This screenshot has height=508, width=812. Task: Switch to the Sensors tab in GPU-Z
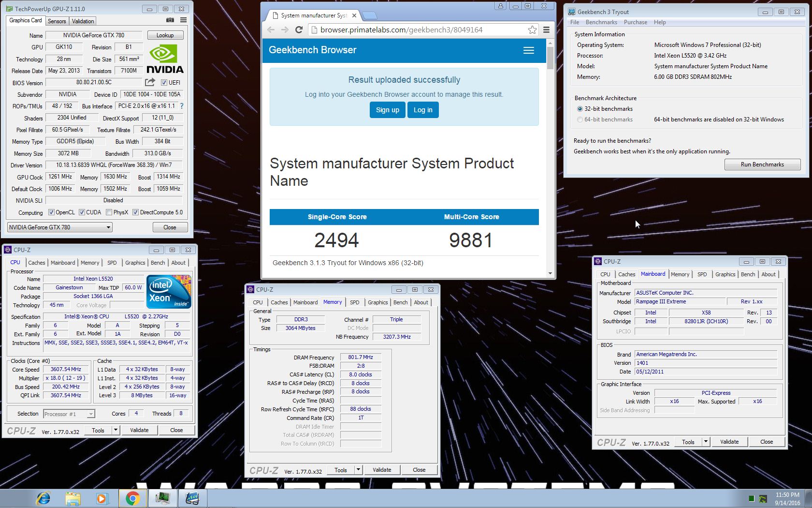(57, 21)
